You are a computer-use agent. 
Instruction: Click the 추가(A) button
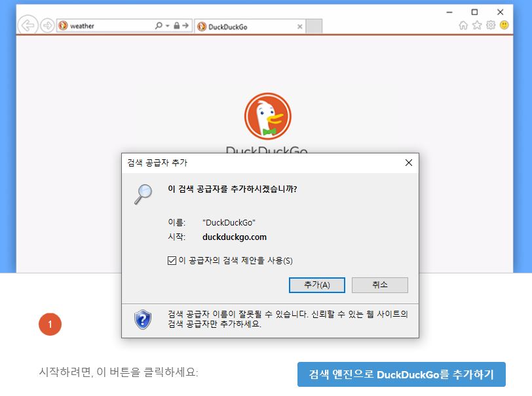point(317,285)
